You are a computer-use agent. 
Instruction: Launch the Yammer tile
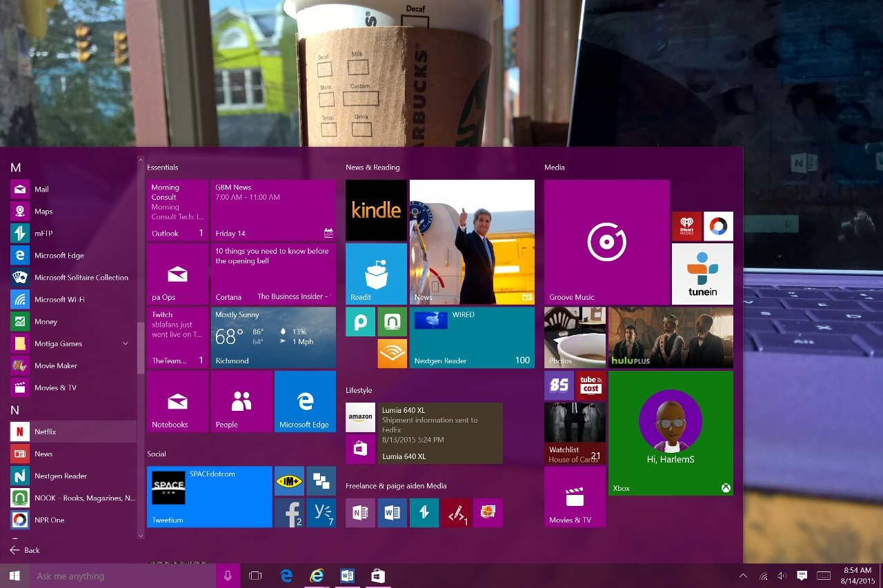coord(321,513)
